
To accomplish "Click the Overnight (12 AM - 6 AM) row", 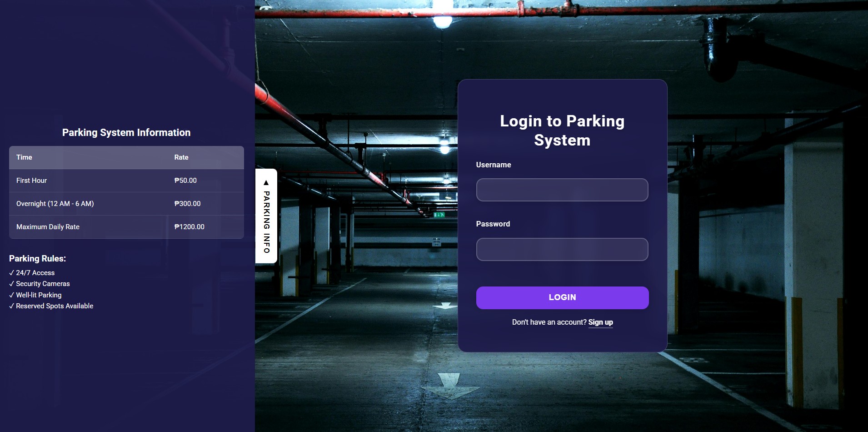I will click(x=126, y=204).
